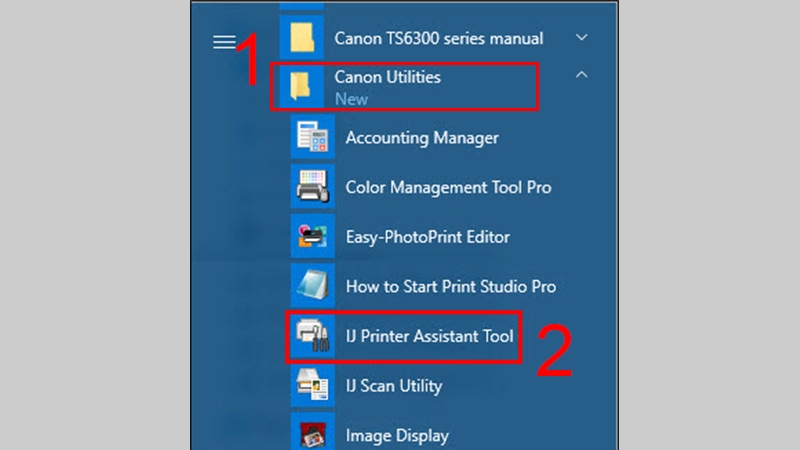Open the Canon TS6300 series manual folder
Screen dimensions: 800x450
pos(439,38)
